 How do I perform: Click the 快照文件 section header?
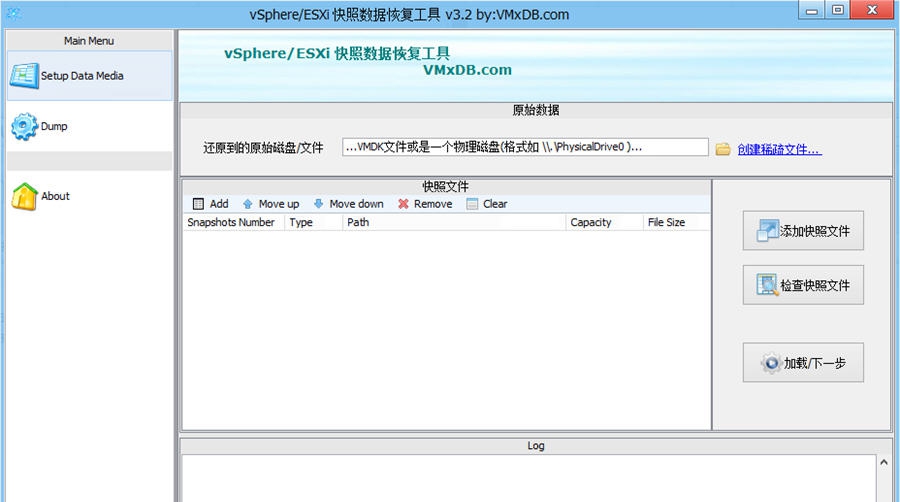(446, 186)
